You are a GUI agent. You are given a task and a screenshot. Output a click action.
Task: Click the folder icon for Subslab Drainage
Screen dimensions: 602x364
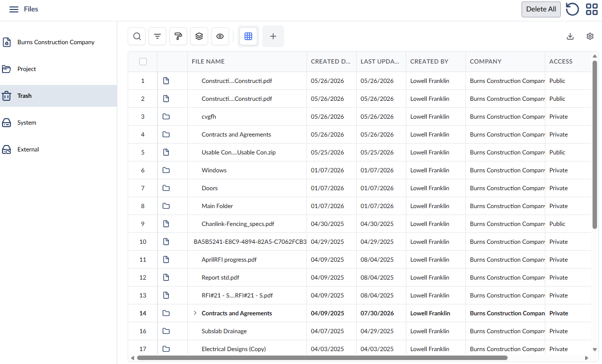pos(166,331)
